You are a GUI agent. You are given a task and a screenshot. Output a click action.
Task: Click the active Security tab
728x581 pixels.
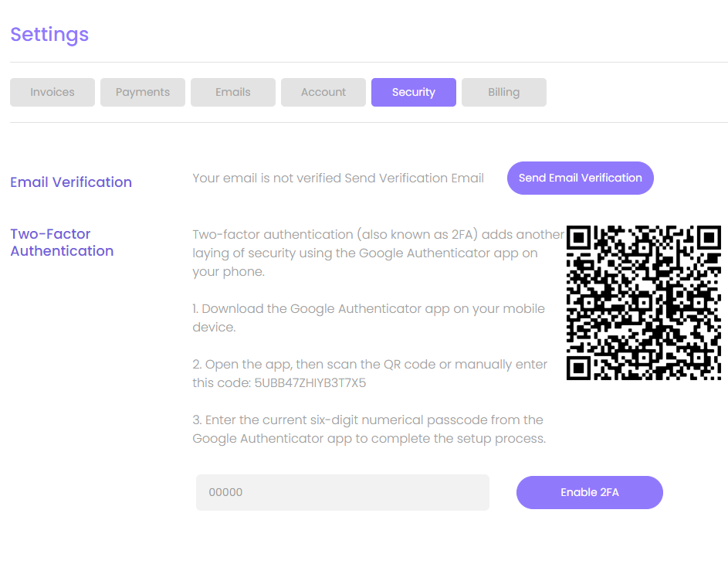[414, 92]
